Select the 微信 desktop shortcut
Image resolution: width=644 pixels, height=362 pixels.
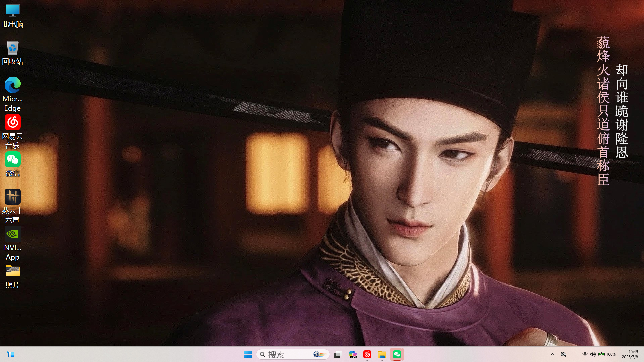(12, 165)
